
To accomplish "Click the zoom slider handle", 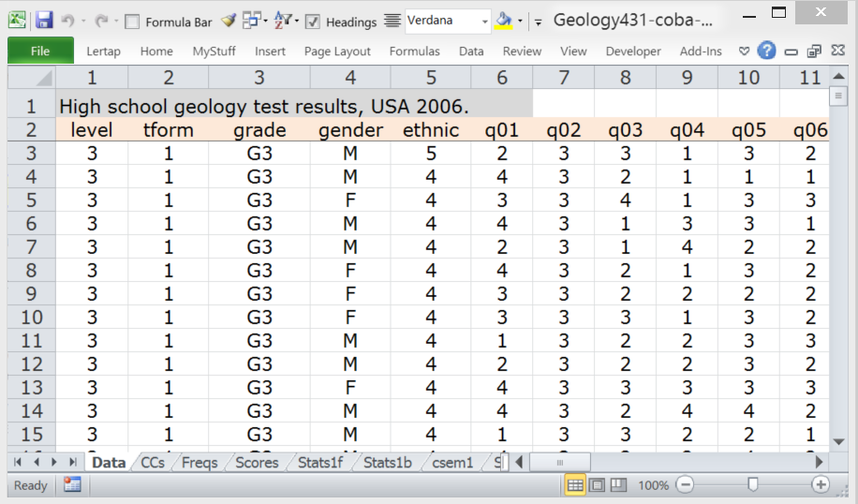I will coord(752,484).
